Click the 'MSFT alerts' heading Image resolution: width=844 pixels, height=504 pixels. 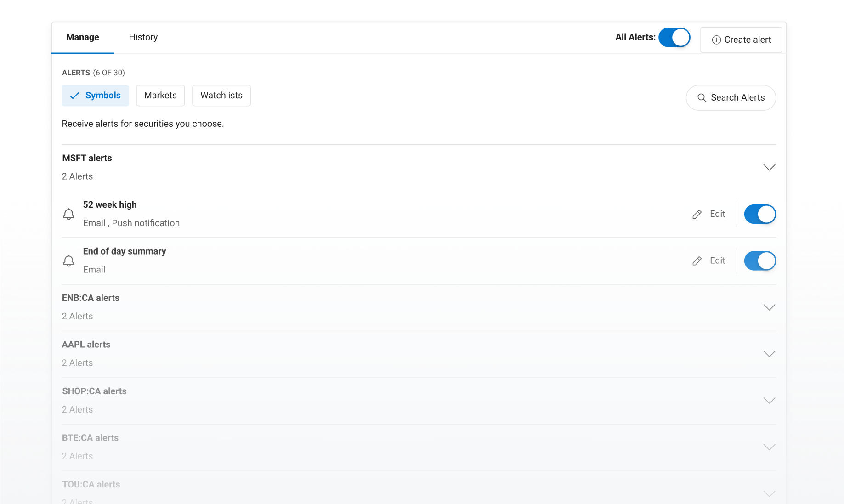[87, 158]
